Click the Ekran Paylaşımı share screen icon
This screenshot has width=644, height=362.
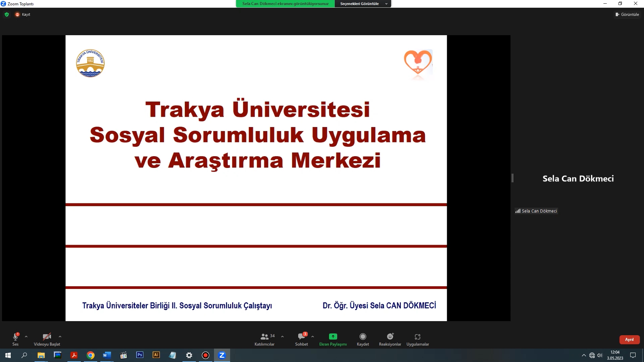click(x=333, y=337)
